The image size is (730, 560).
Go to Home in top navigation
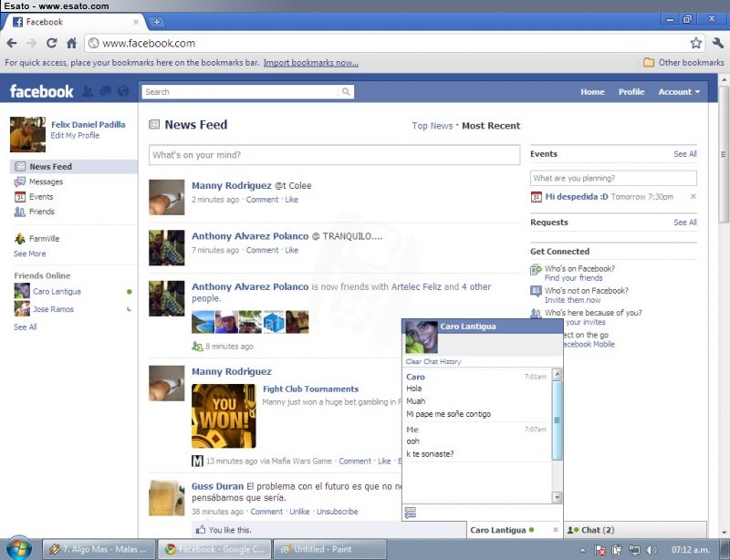(592, 92)
